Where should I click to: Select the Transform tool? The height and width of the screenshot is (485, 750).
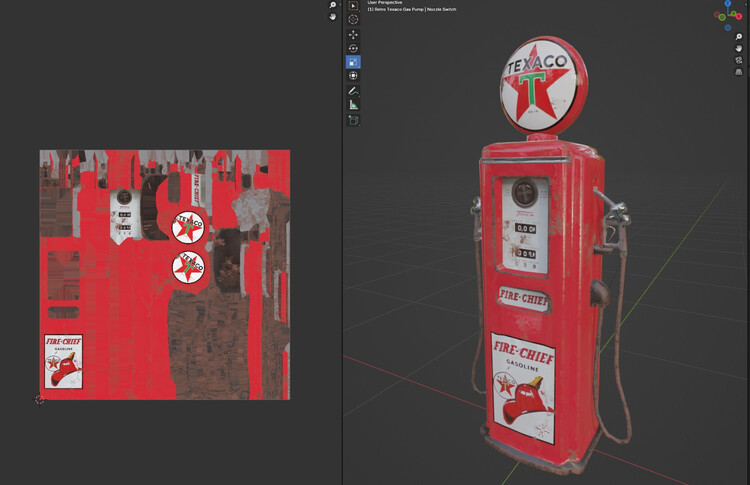point(353,76)
